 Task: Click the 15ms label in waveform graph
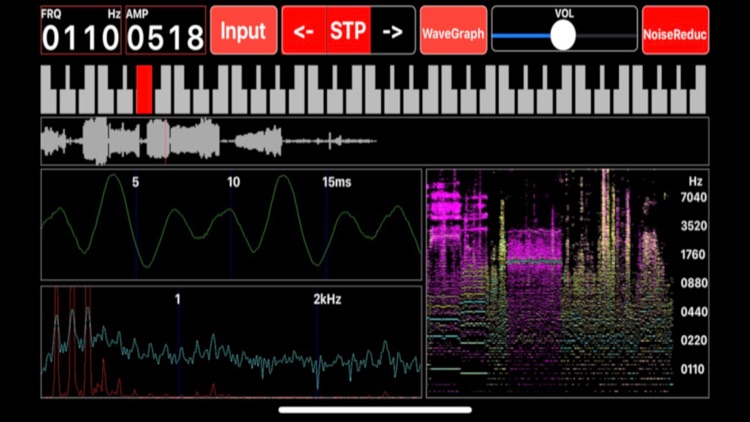point(337,182)
